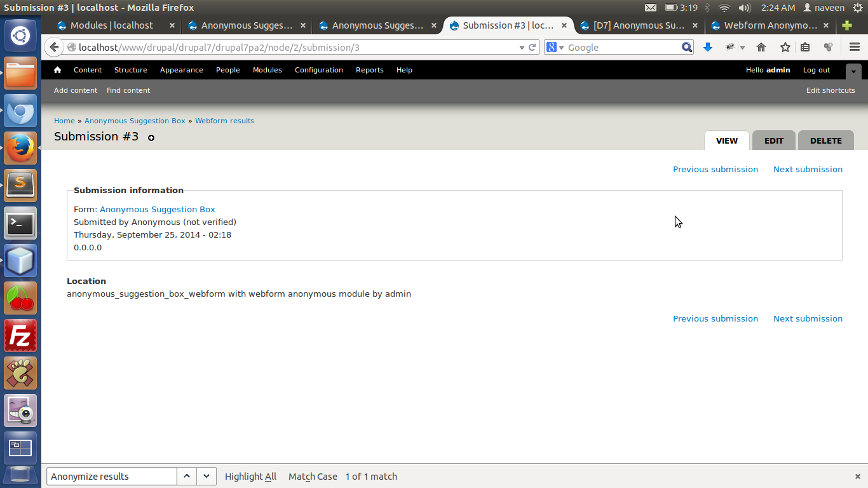Open the Configuration admin menu
868x488 pixels.
[319, 70]
